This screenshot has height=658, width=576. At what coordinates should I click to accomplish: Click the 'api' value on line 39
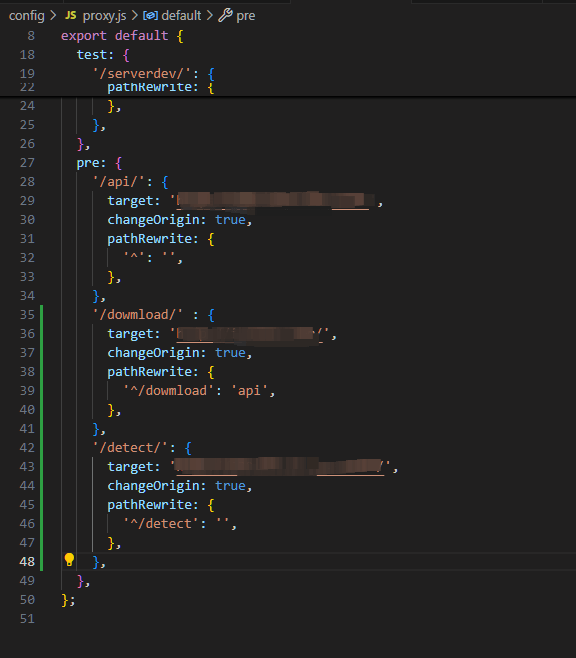249,391
